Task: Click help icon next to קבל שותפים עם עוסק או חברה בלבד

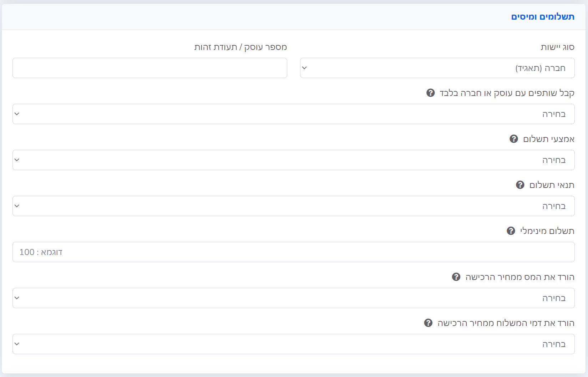Action: tap(430, 93)
